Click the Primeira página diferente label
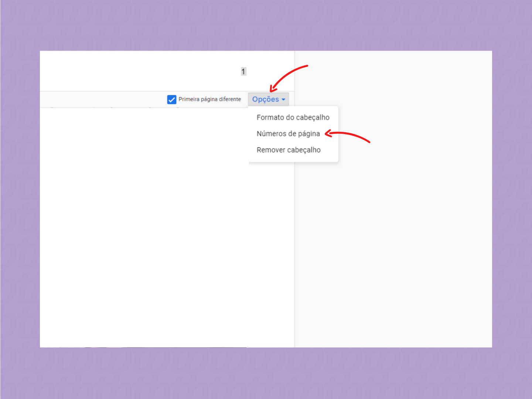Screen dimensions: 532x399 [x=209, y=99]
